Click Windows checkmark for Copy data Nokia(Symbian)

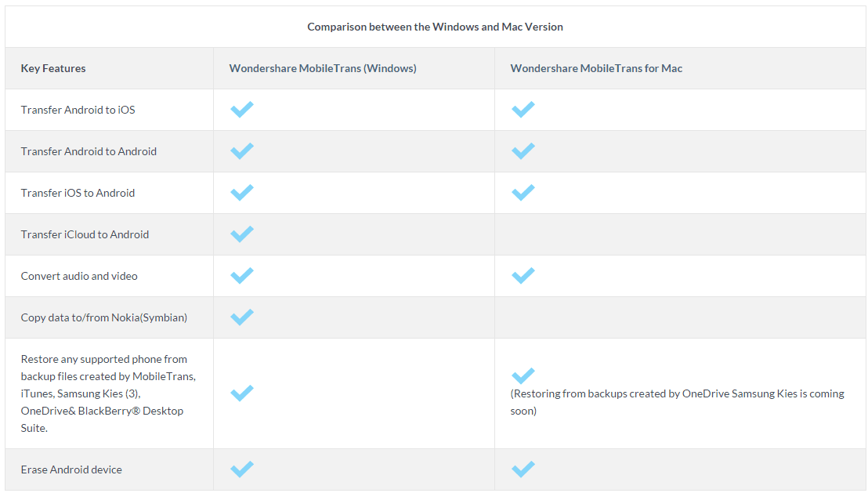(242, 317)
